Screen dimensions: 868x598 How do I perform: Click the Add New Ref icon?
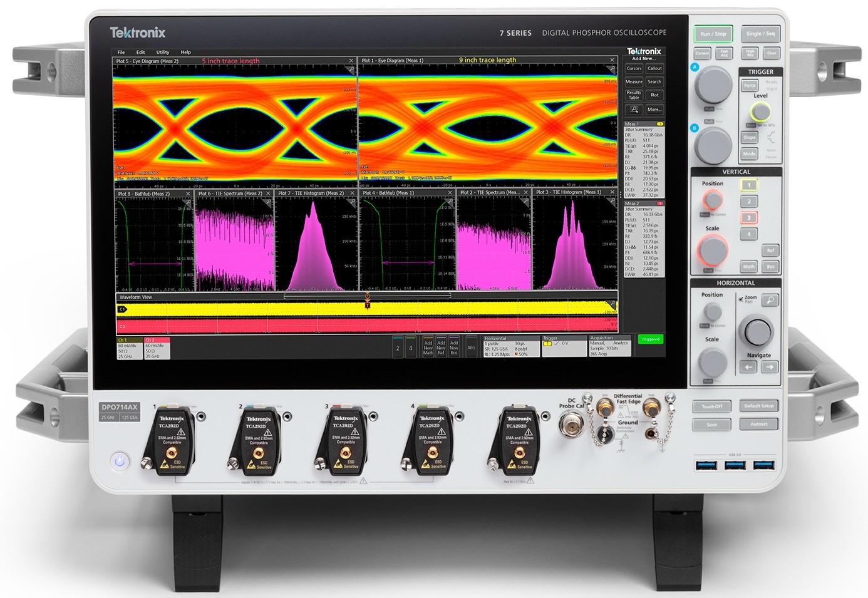[x=441, y=348]
